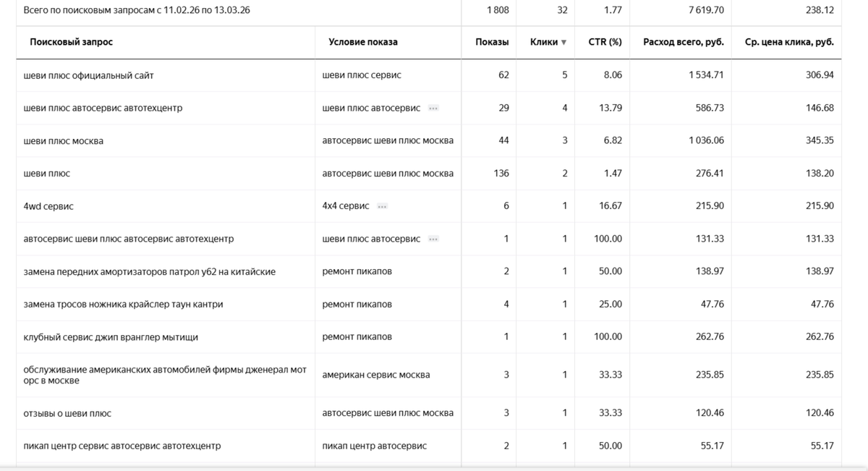The height and width of the screenshot is (471, 868).
Task: Click condition пикап центр автосервис
Action: [375, 446]
